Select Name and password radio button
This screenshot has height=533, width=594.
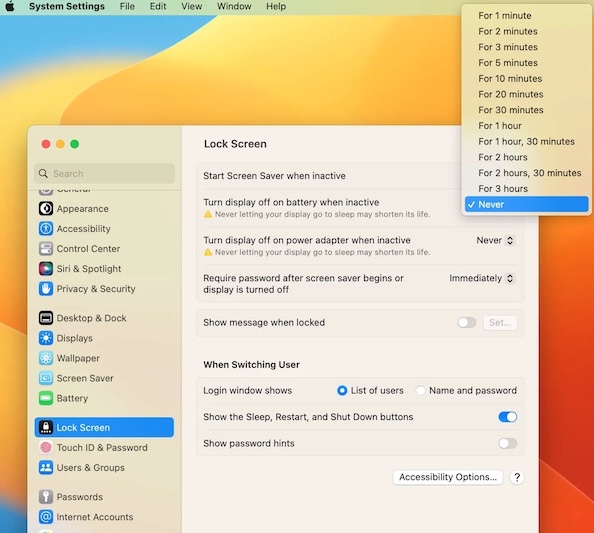pyautogui.click(x=420, y=391)
